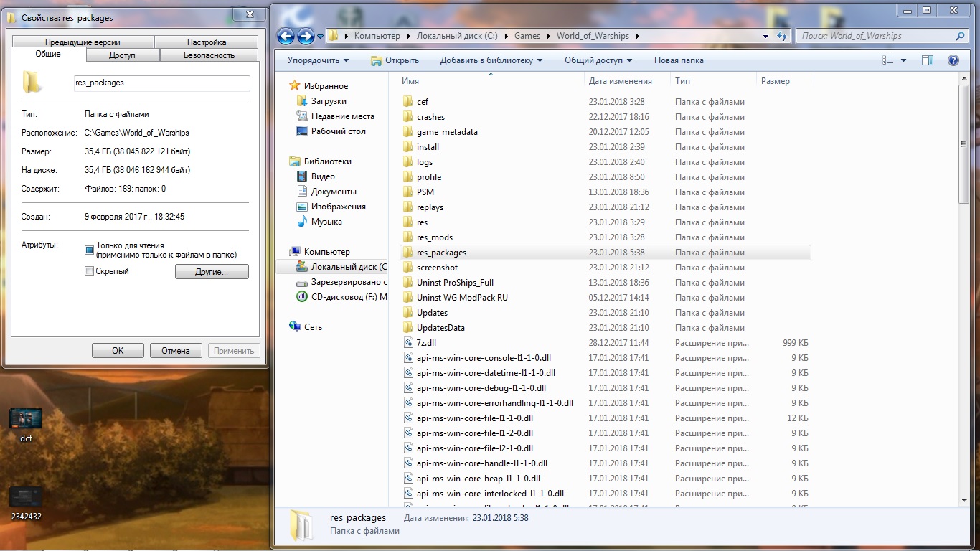This screenshot has width=980, height=551.
Task: Open Рабочий стол in navigation pane
Action: tap(338, 131)
